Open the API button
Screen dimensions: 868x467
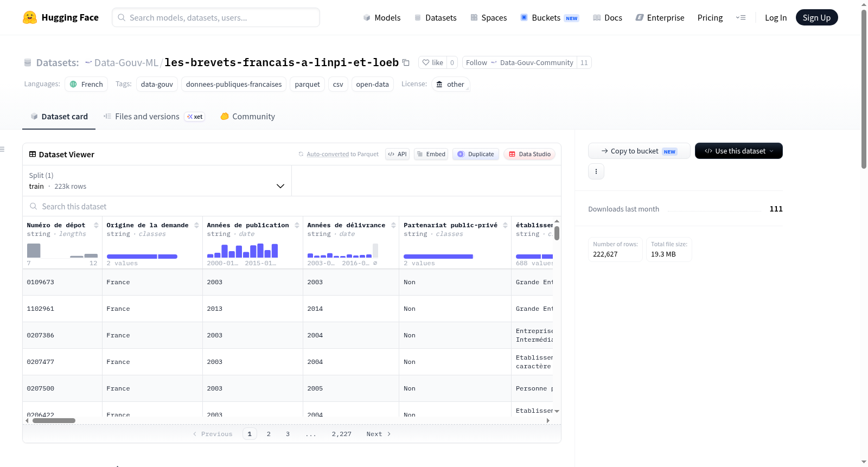pos(397,154)
